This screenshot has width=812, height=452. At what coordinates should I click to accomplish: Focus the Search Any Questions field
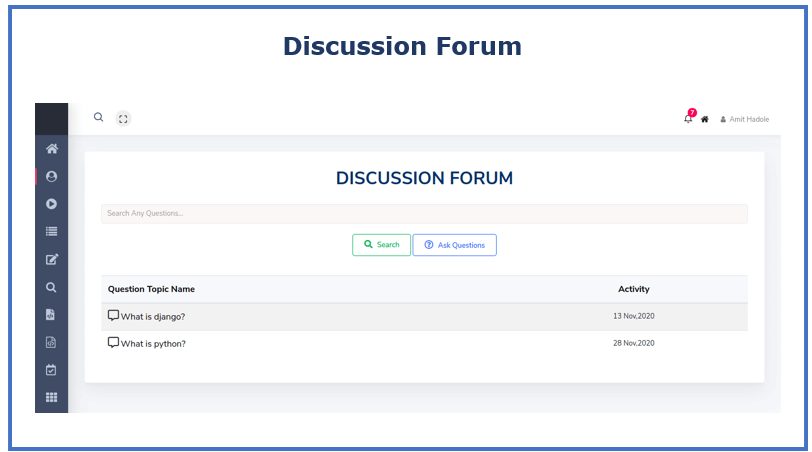click(x=424, y=214)
